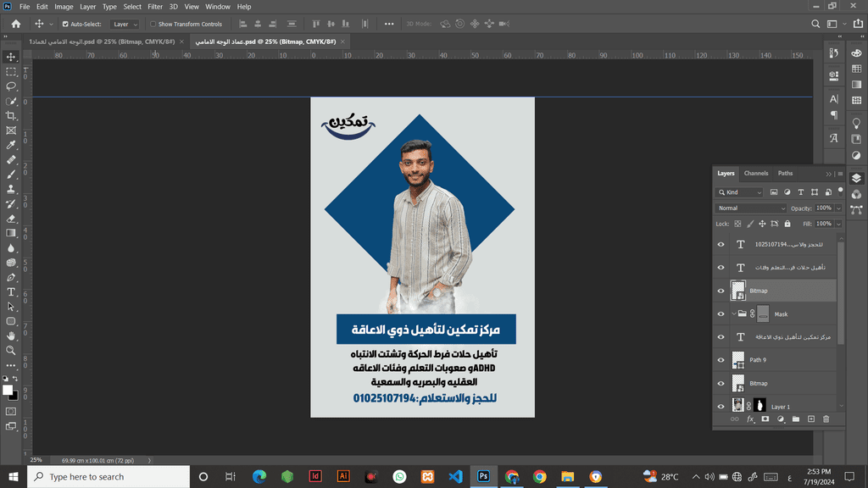Align left edges button

click(x=243, y=24)
